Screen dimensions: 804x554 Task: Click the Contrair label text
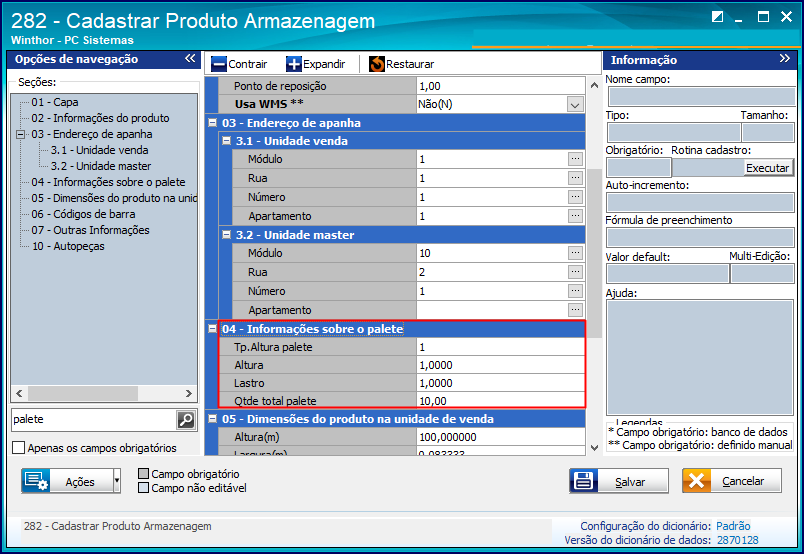coord(248,64)
